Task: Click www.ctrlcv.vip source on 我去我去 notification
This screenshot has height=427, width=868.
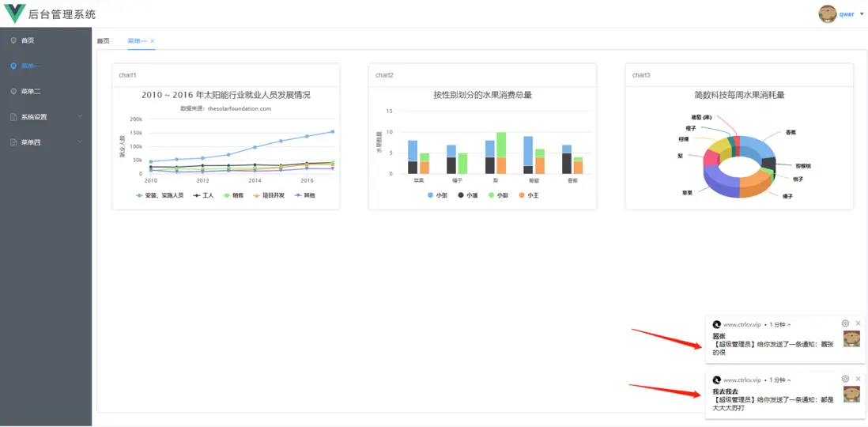Action: tap(742, 380)
